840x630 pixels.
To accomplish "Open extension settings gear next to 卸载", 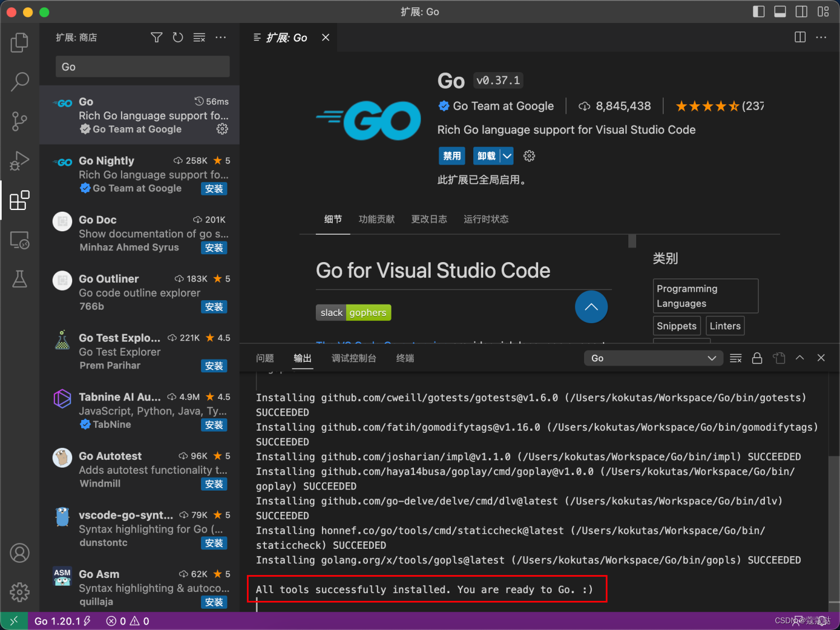I will click(x=529, y=156).
